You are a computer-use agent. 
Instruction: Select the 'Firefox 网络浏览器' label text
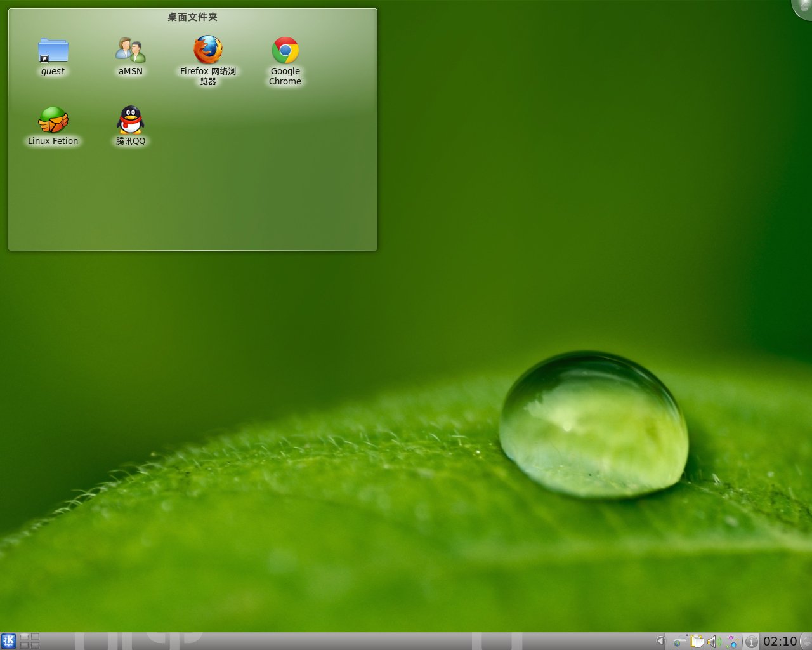[x=208, y=76]
